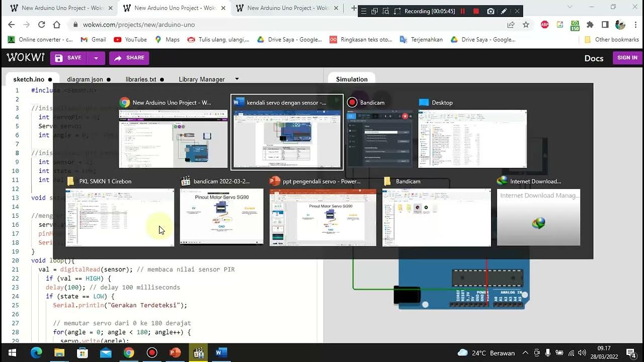Save the Wokwi project
Image resolution: width=644 pixels, height=362 pixels.
pyautogui.click(x=68, y=58)
